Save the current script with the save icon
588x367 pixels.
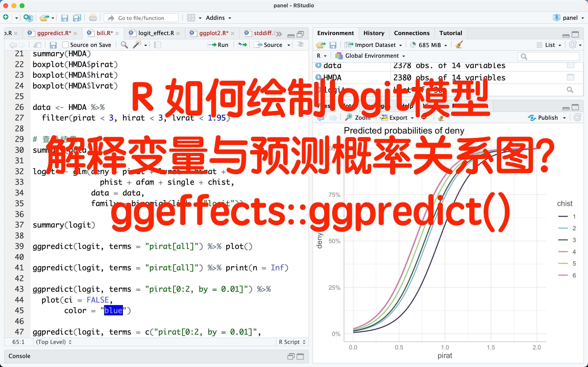pos(53,45)
